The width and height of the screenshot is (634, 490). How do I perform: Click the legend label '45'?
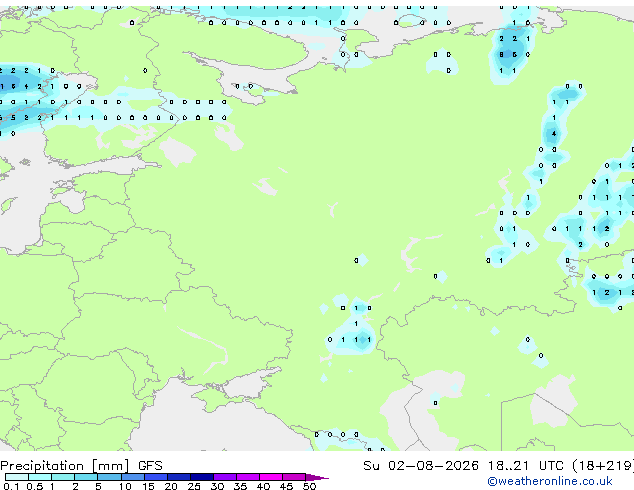click(286, 486)
